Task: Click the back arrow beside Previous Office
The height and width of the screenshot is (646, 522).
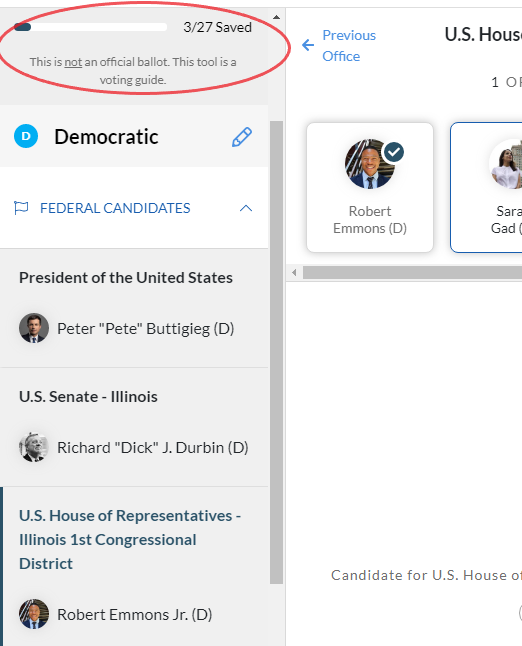Action: pos(308,45)
